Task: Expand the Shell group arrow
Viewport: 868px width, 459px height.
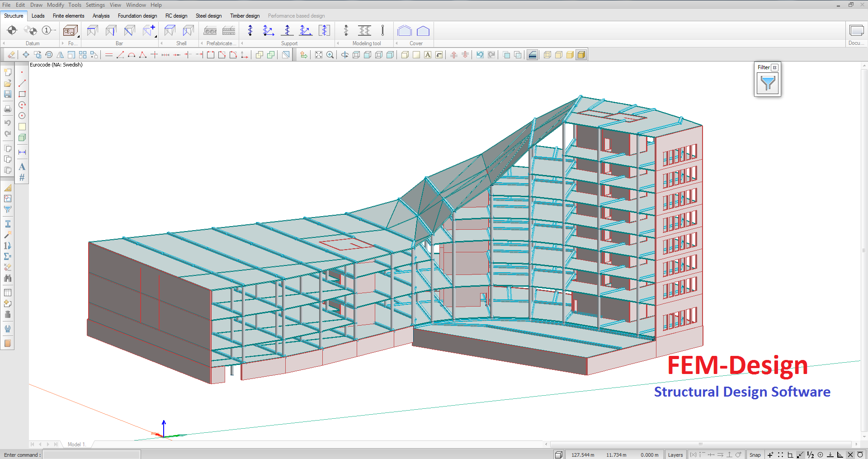Action: 162,43
